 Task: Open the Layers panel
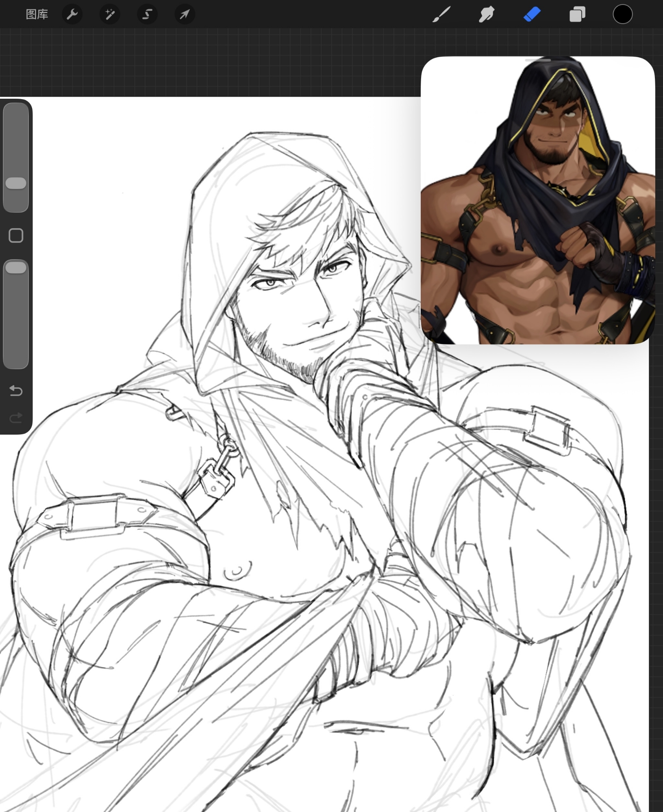coord(577,15)
